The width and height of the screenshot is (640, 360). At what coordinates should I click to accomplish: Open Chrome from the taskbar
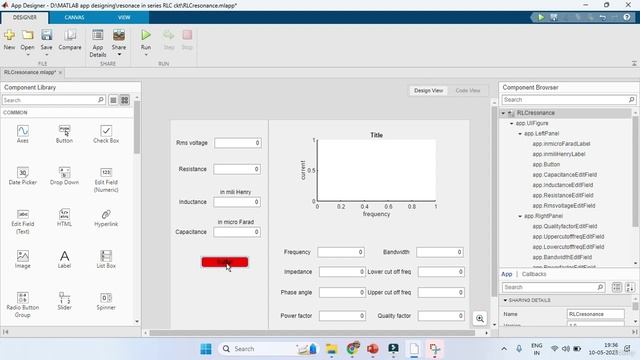(353, 349)
